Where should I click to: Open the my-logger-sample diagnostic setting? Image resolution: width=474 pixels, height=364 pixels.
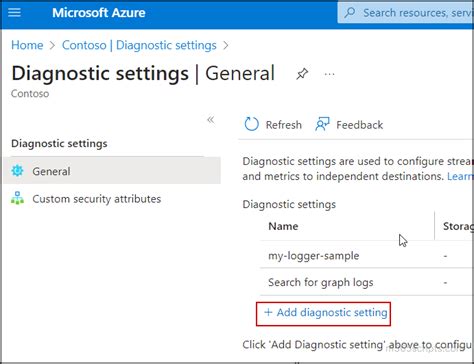click(314, 256)
